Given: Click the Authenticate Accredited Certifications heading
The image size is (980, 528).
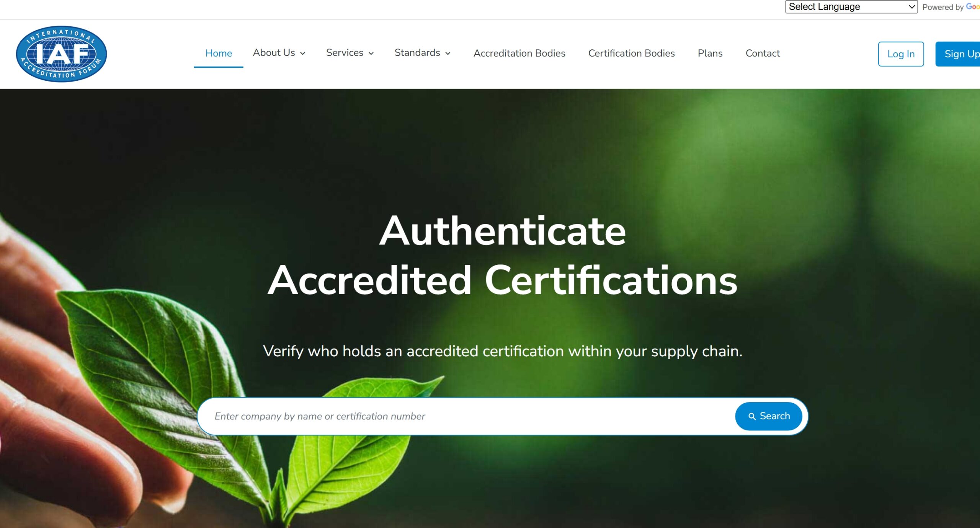Looking at the screenshot, I should [x=502, y=255].
